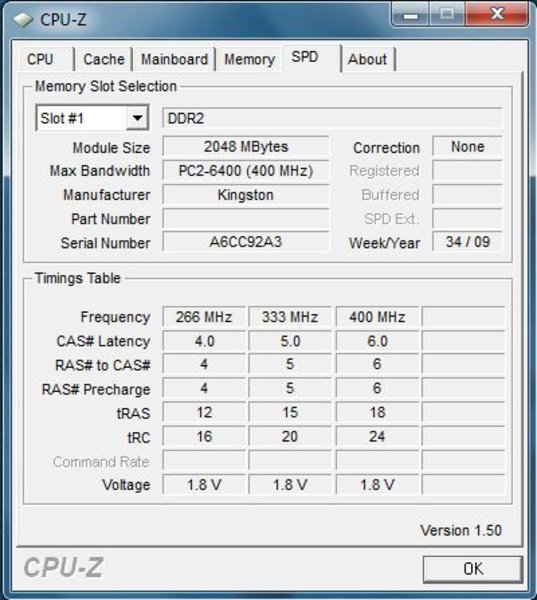Go to the Mainboard tab
The width and height of the screenshot is (537, 600).
(x=175, y=59)
